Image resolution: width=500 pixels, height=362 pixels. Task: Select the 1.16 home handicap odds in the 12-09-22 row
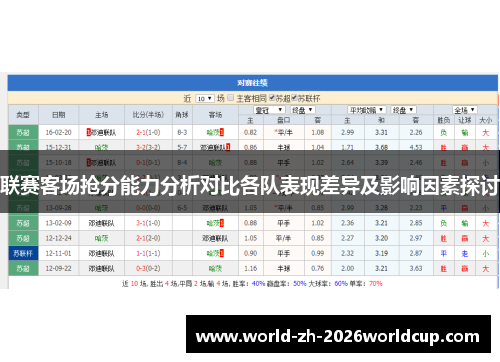250,268
